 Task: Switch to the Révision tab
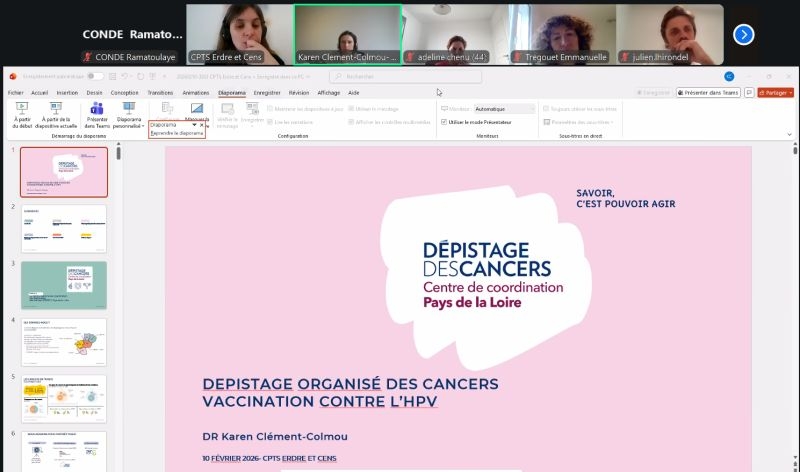coord(299,93)
